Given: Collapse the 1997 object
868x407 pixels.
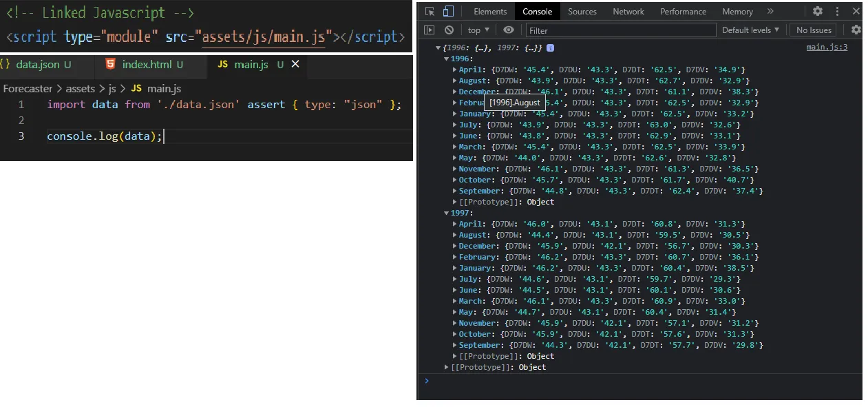Looking at the screenshot, I should pos(446,213).
